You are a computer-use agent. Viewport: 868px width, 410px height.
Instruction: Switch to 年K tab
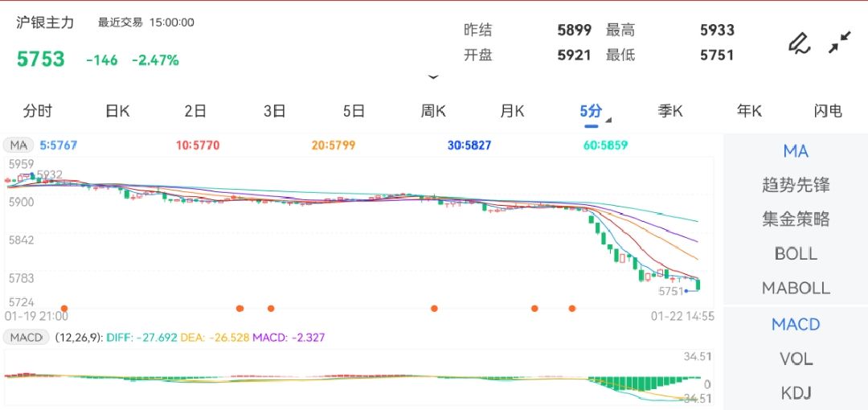(750, 111)
